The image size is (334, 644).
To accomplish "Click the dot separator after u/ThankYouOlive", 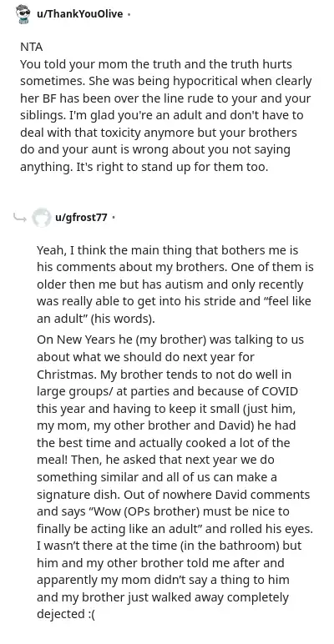I will tap(129, 14).
